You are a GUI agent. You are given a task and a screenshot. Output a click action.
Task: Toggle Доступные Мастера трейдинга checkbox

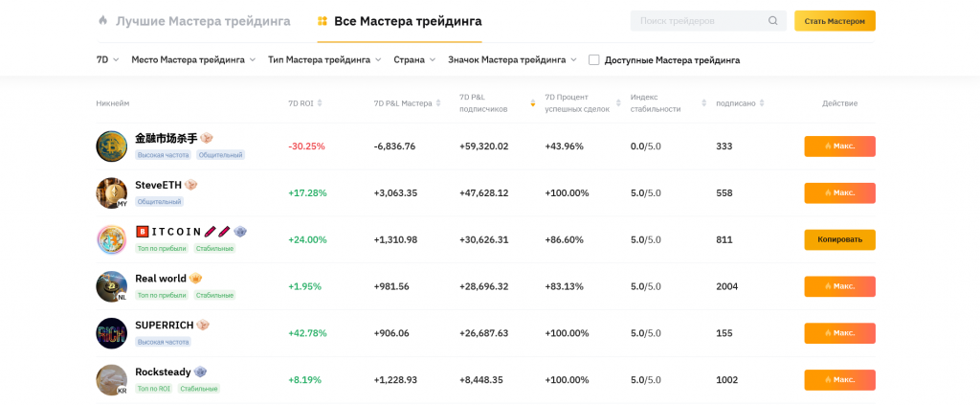tap(593, 60)
